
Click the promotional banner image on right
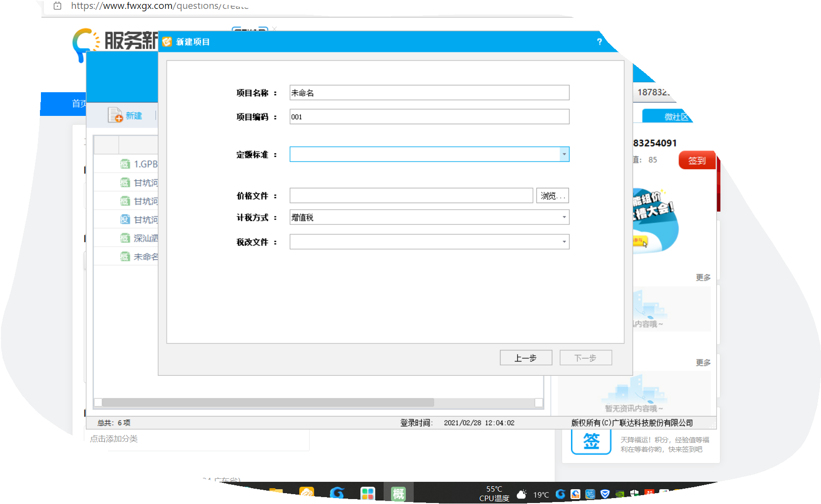(655, 220)
